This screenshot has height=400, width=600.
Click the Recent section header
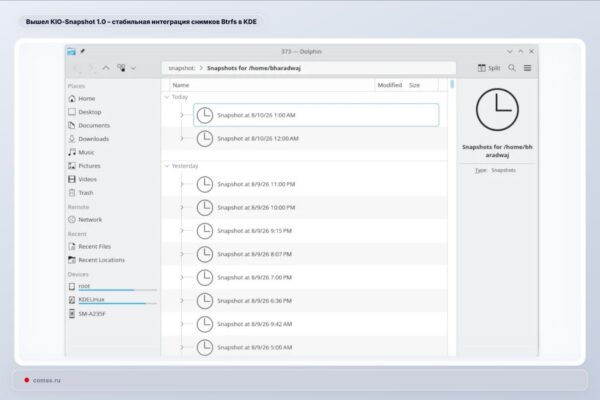click(x=77, y=234)
